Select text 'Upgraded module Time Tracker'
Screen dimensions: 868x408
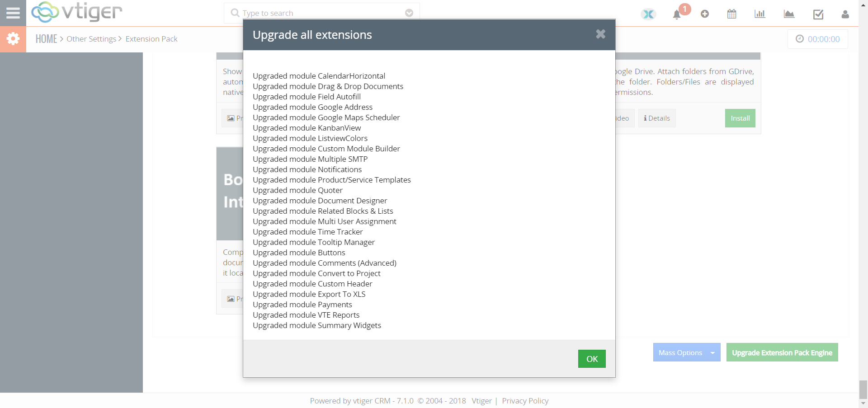coord(307,232)
